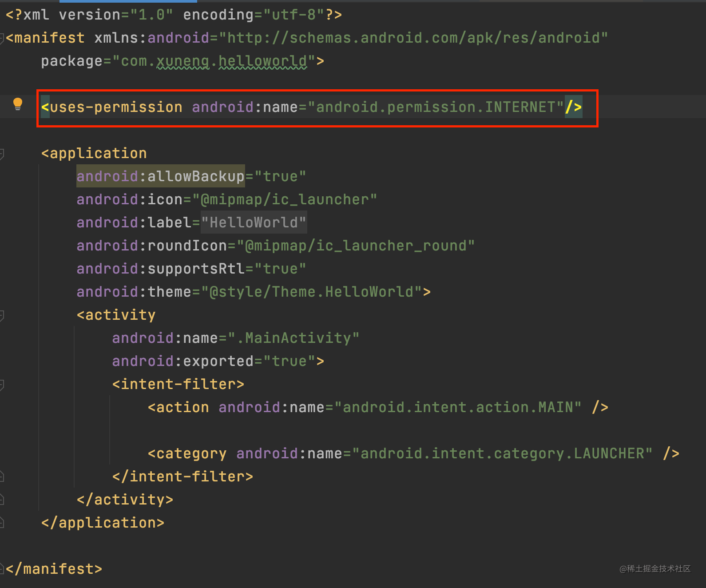Click the android:supportsRtl attribute
Screen dimensions: 706x588
(160, 269)
